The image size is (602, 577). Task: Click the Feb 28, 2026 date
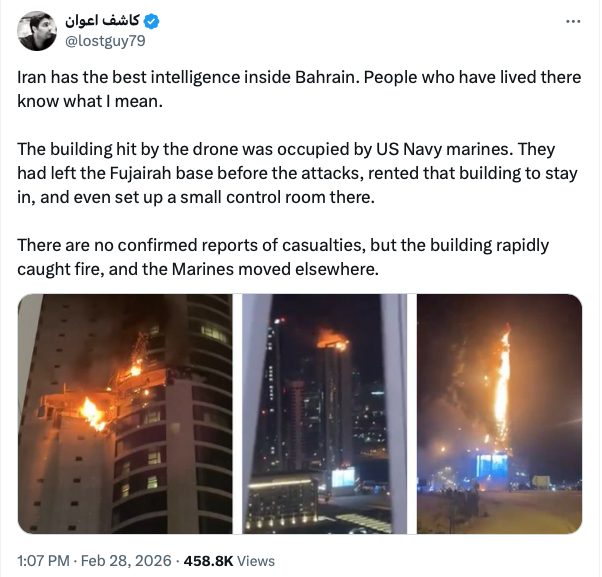126,561
